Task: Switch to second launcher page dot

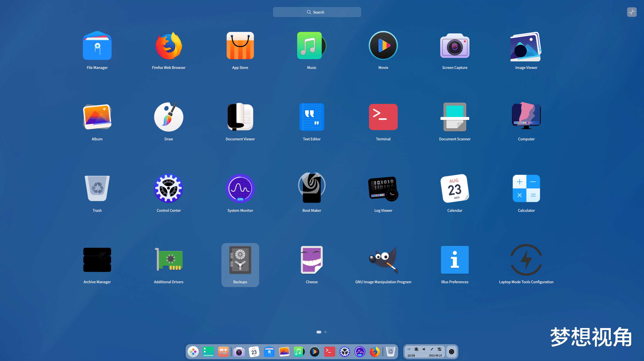Action: tap(325, 332)
